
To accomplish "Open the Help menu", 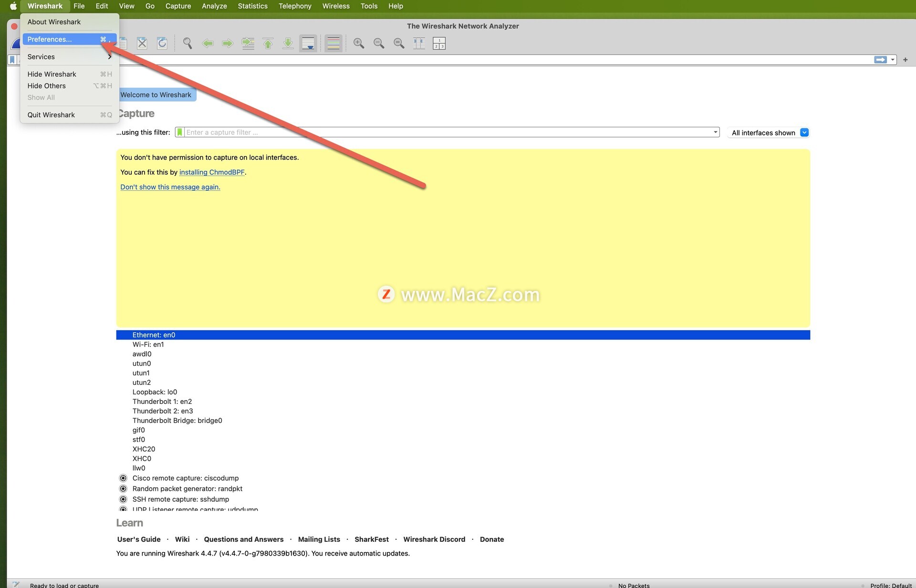I will [x=396, y=6].
